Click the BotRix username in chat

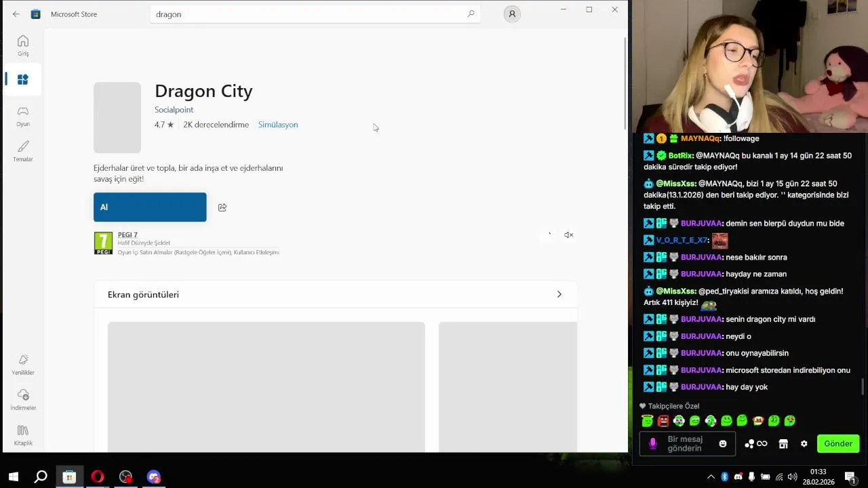[x=680, y=155]
